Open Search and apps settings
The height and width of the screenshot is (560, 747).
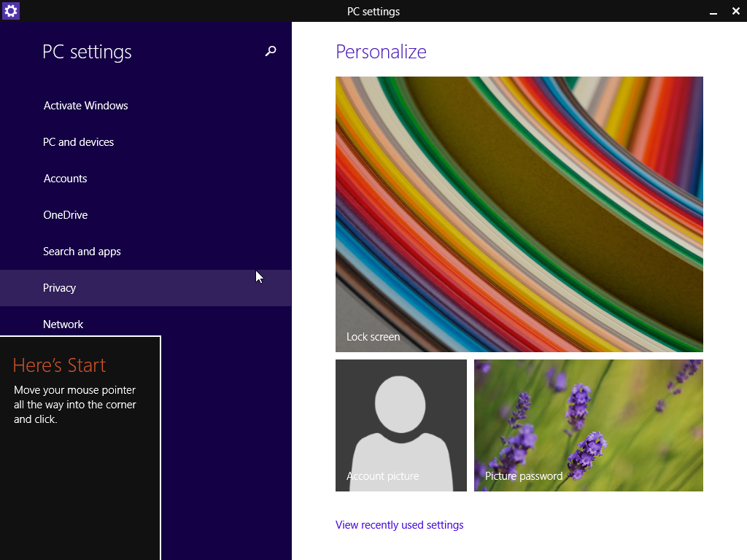pos(82,251)
